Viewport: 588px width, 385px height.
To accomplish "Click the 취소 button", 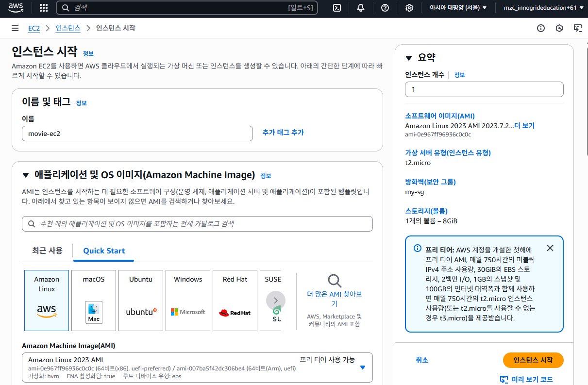I will [x=422, y=360].
